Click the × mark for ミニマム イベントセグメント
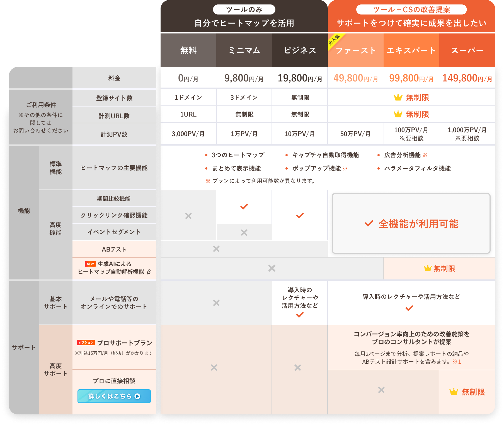This screenshot has height=425, width=504. (244, 232)
